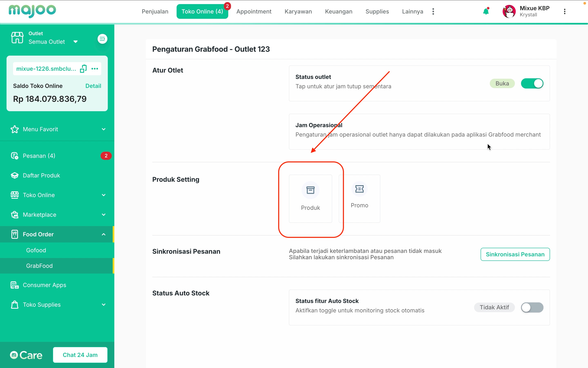Click the Pesanan orders icon
Viewport: 588px width, 368px height.
(x=14, y=156)
